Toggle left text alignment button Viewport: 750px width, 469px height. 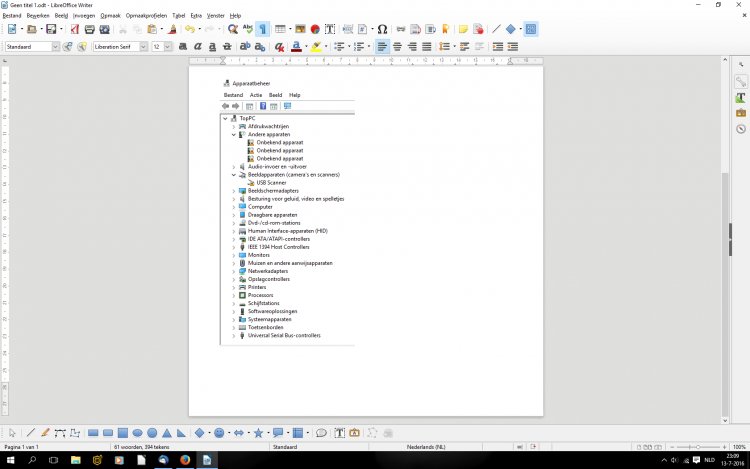click(382, 46)
